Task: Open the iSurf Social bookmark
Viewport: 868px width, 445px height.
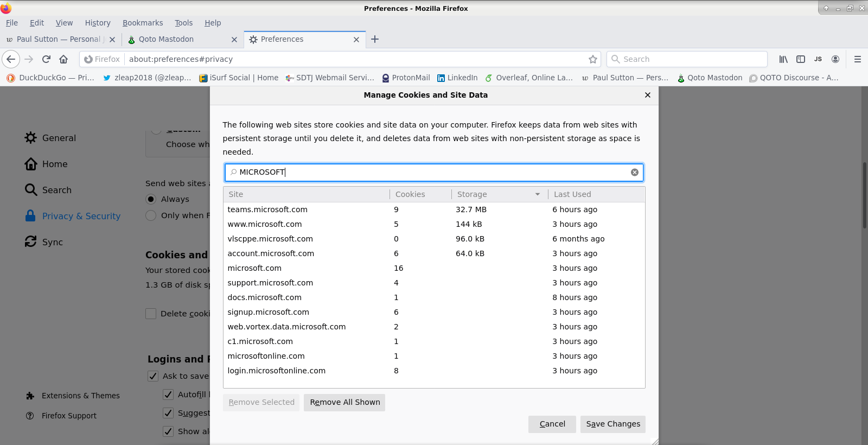Action: click(239, 78)
